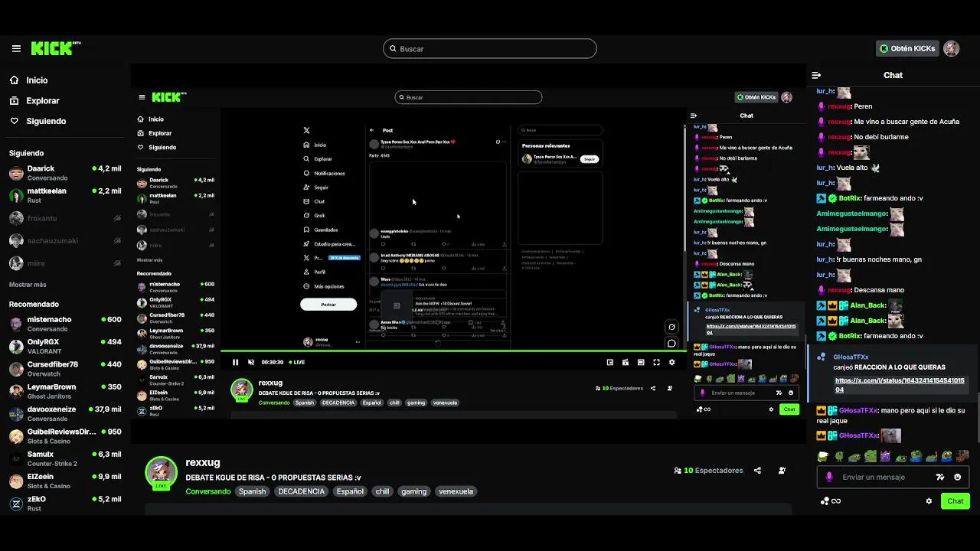980x551 pixels.
Task: Open the hamburger menu beside the KICK logo
Action: (16, 48)
